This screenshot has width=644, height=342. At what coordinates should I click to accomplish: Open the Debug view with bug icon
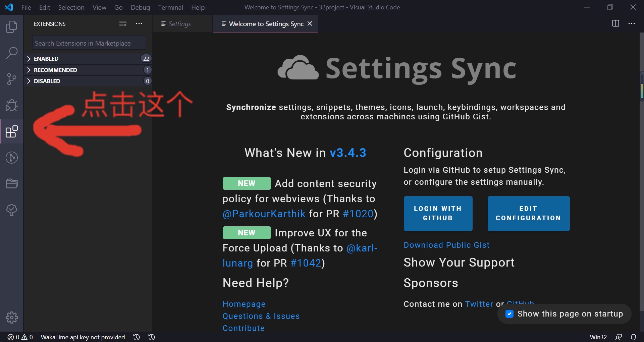[12, 105]
